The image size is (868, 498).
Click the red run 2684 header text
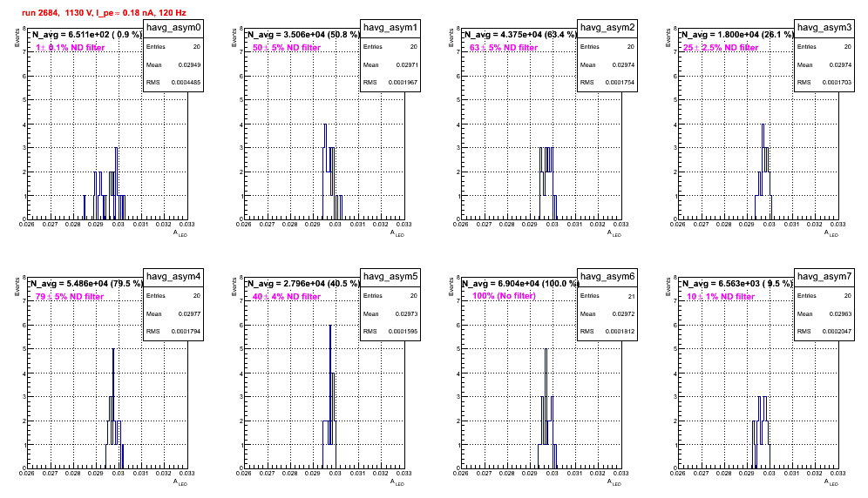[104, 12]
